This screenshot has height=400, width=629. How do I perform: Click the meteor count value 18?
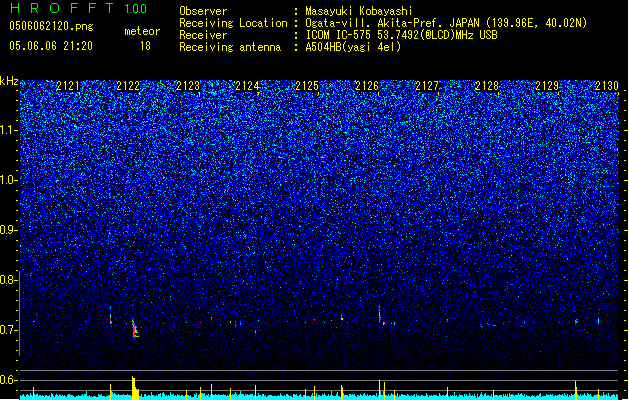tap(145, 46)
